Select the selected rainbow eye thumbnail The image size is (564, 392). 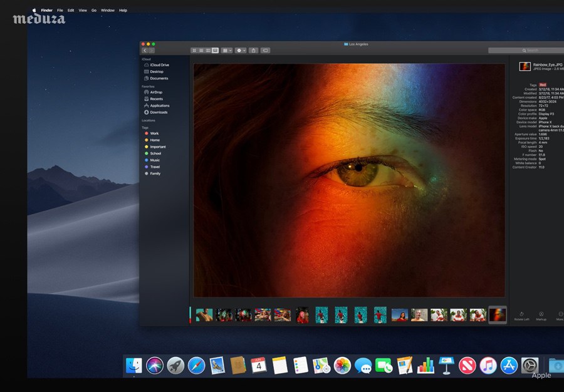coord(498,315)
